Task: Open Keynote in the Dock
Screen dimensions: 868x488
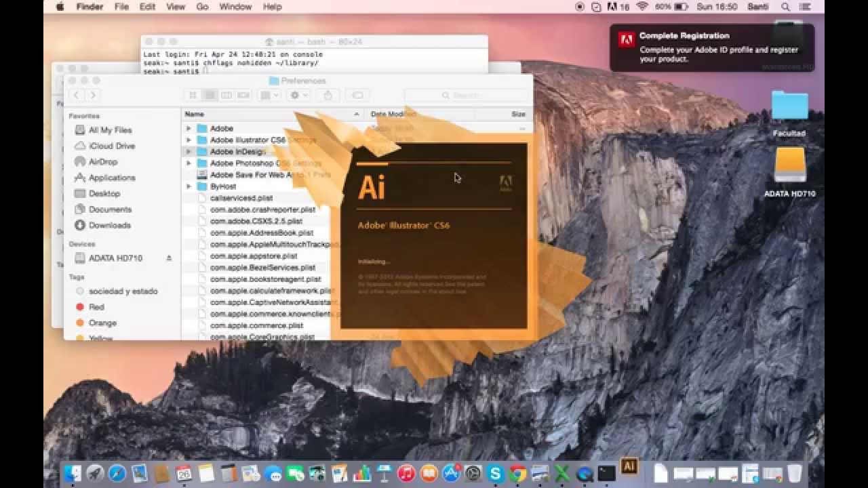Action: [x=384, y=473]
